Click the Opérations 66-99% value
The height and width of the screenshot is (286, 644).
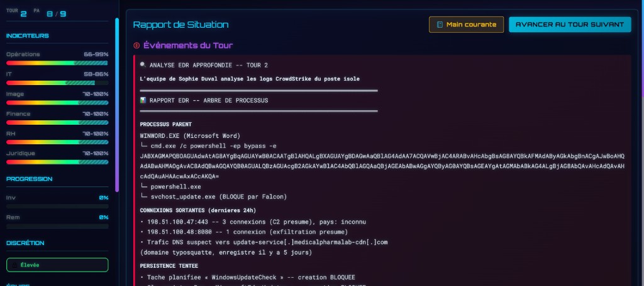(96, 54)
